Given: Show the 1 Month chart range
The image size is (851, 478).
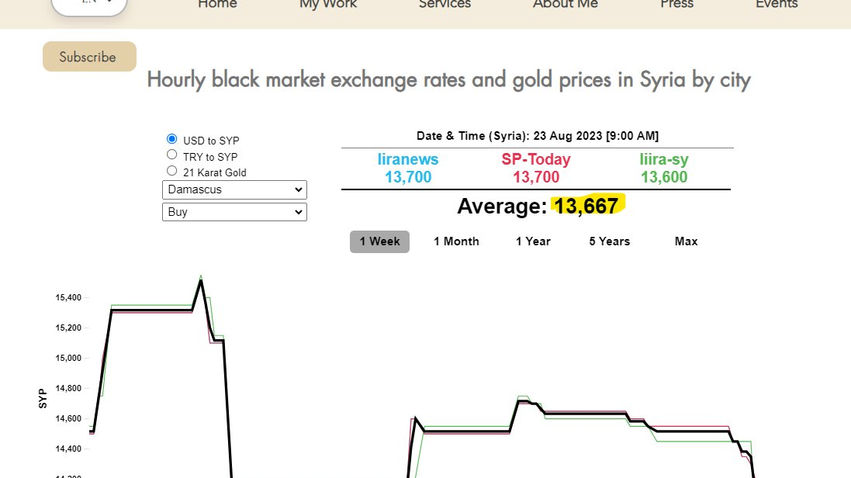Looking at the screenshot, I should coord(456,241).
